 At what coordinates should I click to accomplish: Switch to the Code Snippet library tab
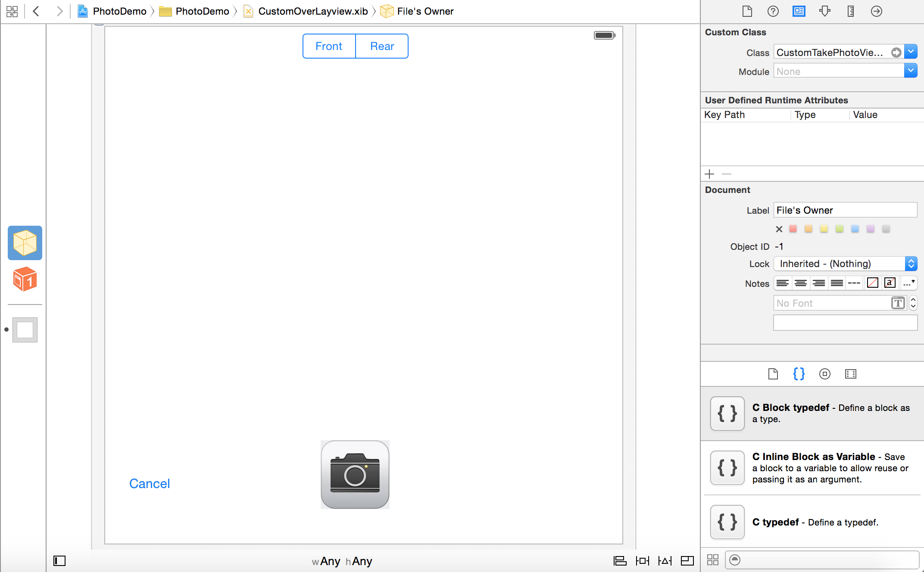tap(799, 374)
